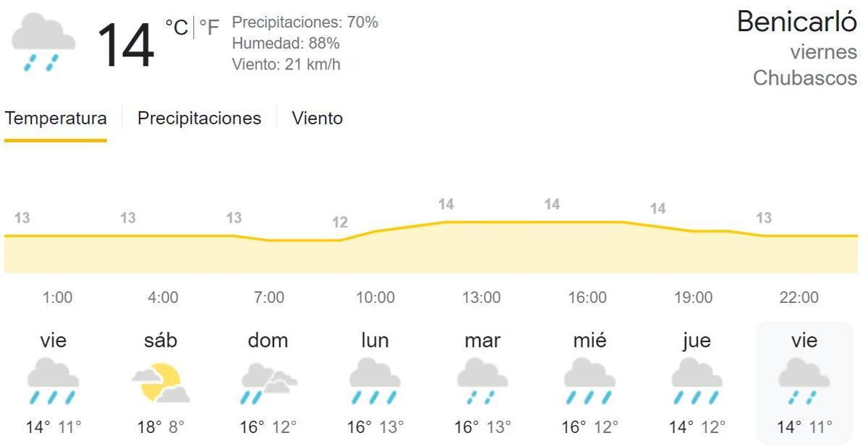Screen dimensions: 868x446
Task: Click the 13:00 hour label
Action: 481,297
